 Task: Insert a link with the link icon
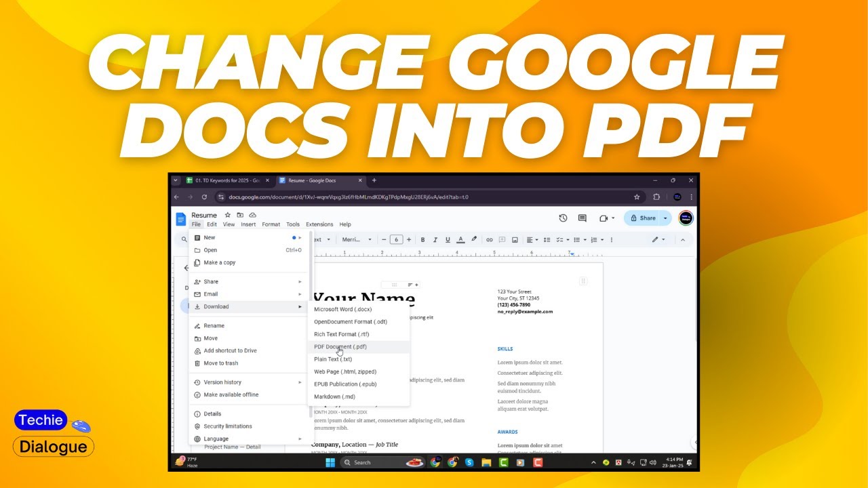click(x=490, y=239)
